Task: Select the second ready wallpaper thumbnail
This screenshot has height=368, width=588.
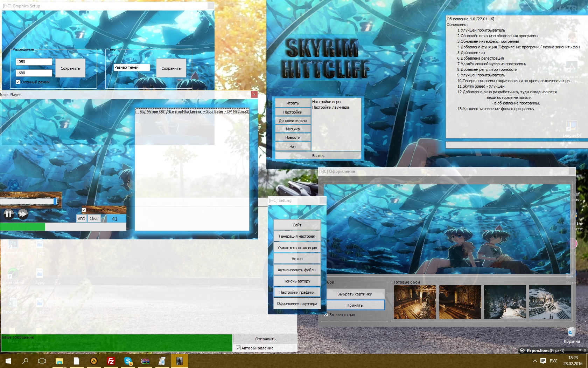Action: pyautogui.click(x=460, y=302)
